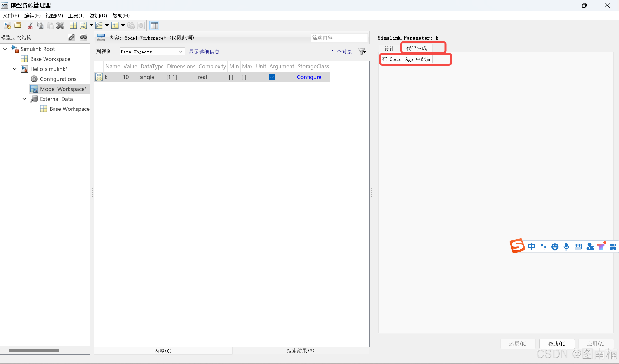Collapse the Hello_simulink tree node
The height and width of the screenshot is (364, 619).
pyautogui.click(x=15, y=69)
